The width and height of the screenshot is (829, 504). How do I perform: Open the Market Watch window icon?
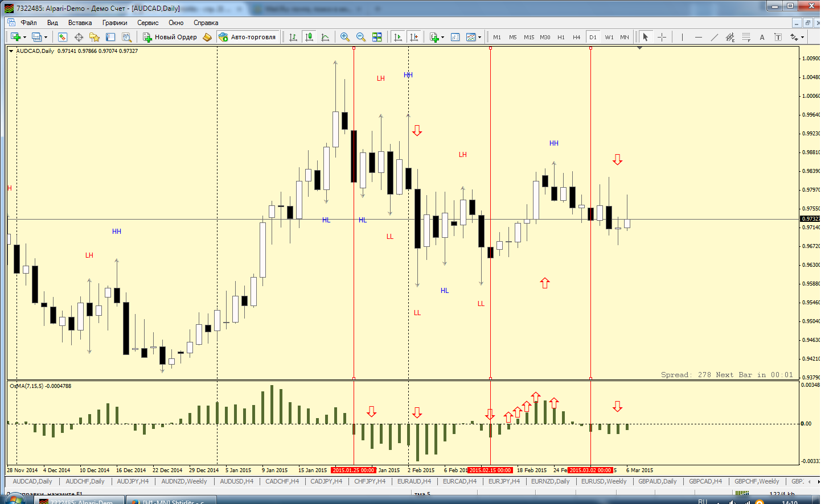click(x=63, y=37)
